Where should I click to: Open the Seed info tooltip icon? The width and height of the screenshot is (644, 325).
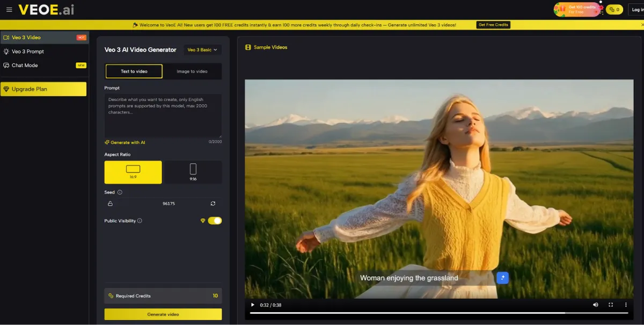point(119,192)
